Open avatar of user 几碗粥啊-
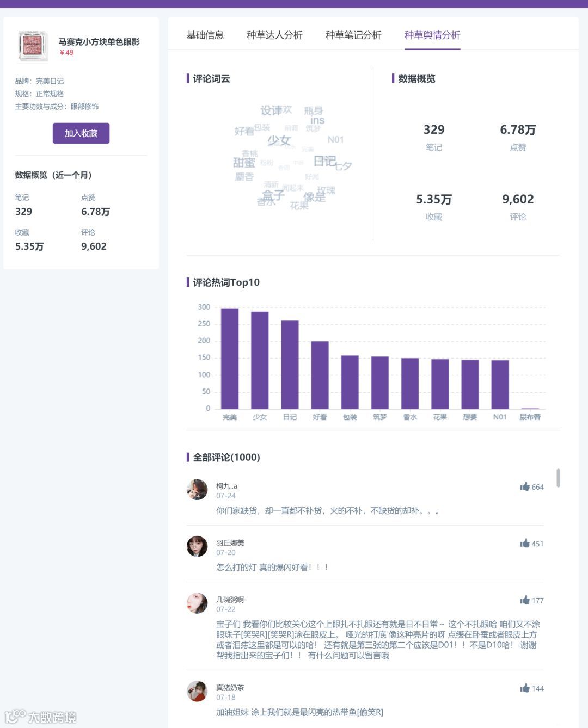This screenshot has width=588, height=728. [197, 603]
